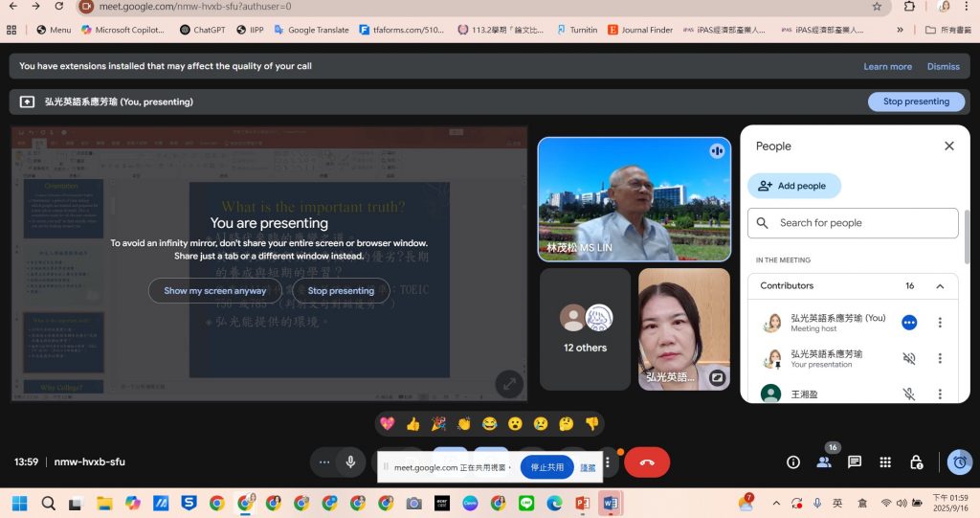Close the People panel
The height and width of the screenshot is (518, 980).
(948, 146)
